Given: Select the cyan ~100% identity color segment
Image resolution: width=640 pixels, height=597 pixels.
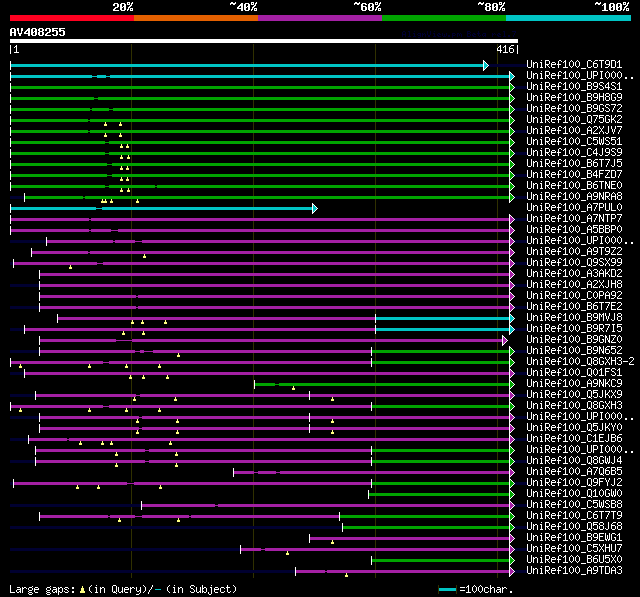Looking at the screenshot, I should (x=568, y=18).
